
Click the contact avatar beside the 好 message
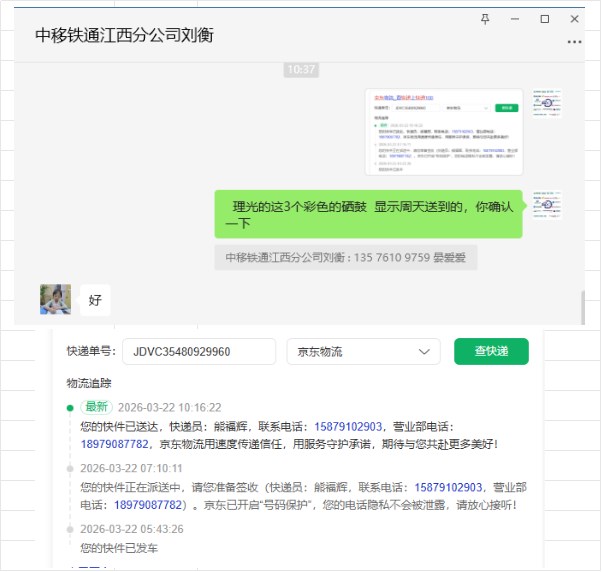pos(55,299)
